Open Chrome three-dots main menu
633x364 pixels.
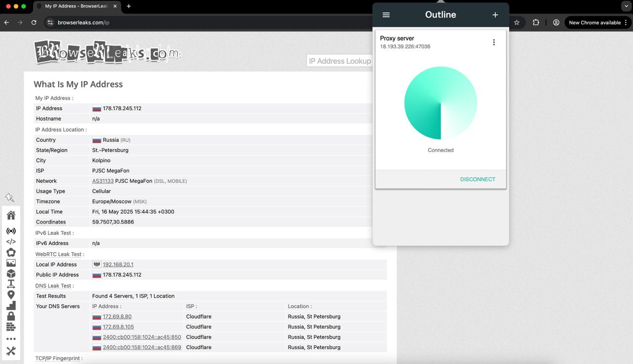[x=626, y=22]
